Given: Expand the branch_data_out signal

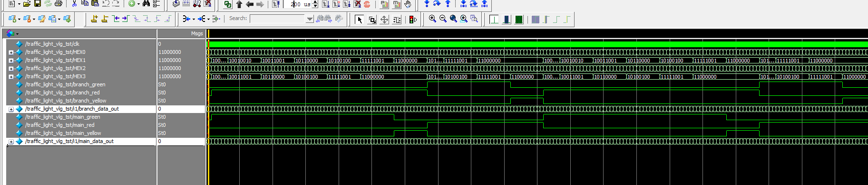Looking at the screenshot, I should (11, 109).
